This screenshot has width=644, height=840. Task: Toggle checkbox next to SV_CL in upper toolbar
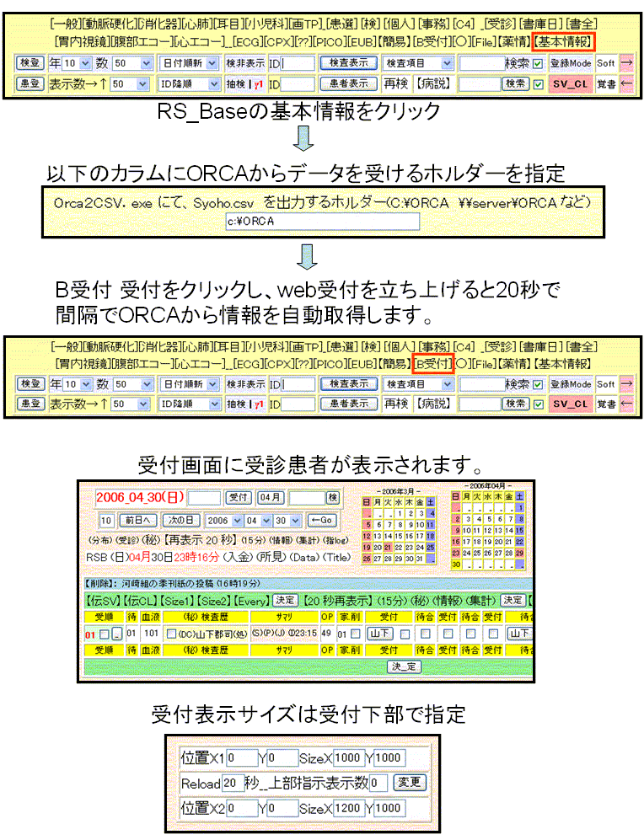click(x=539, y=84)
